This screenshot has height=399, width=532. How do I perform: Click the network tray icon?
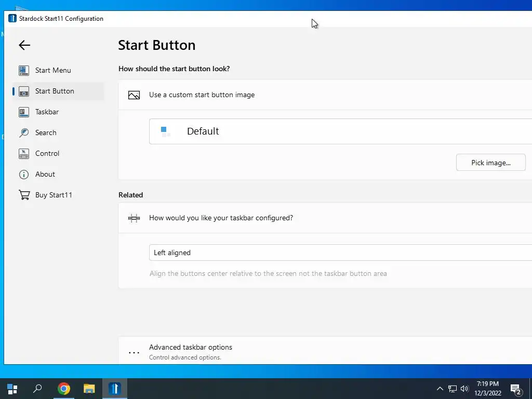pos(453,389)
